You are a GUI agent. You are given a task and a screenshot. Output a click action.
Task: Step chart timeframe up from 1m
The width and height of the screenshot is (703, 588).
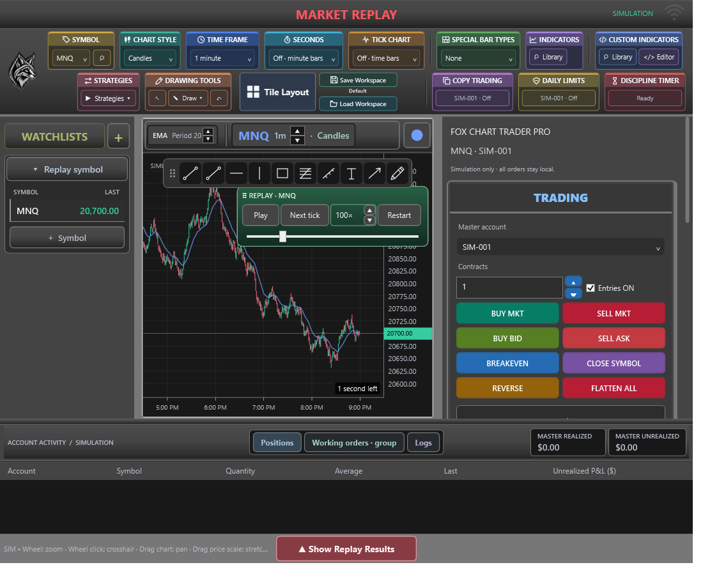click(298, 131)
